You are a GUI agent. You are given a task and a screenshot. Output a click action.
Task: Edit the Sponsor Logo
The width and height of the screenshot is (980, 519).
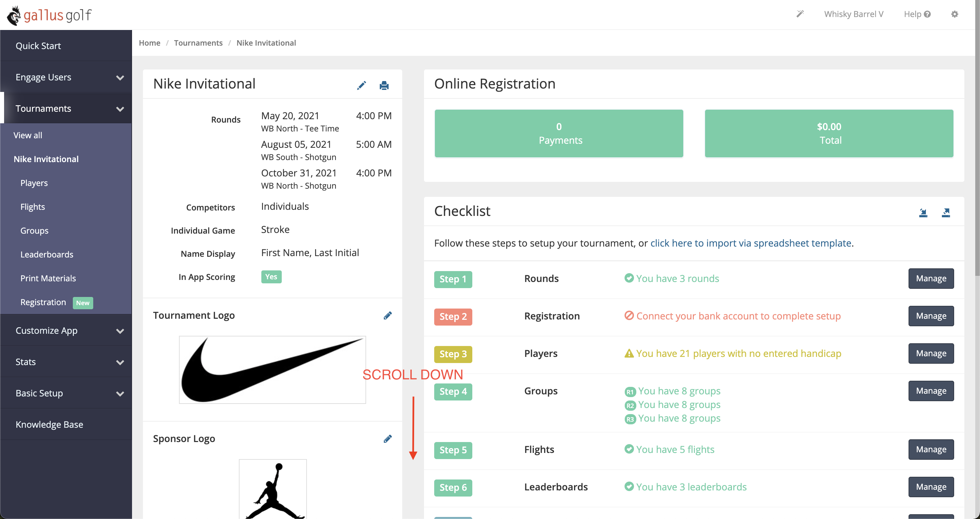(388, 439)
